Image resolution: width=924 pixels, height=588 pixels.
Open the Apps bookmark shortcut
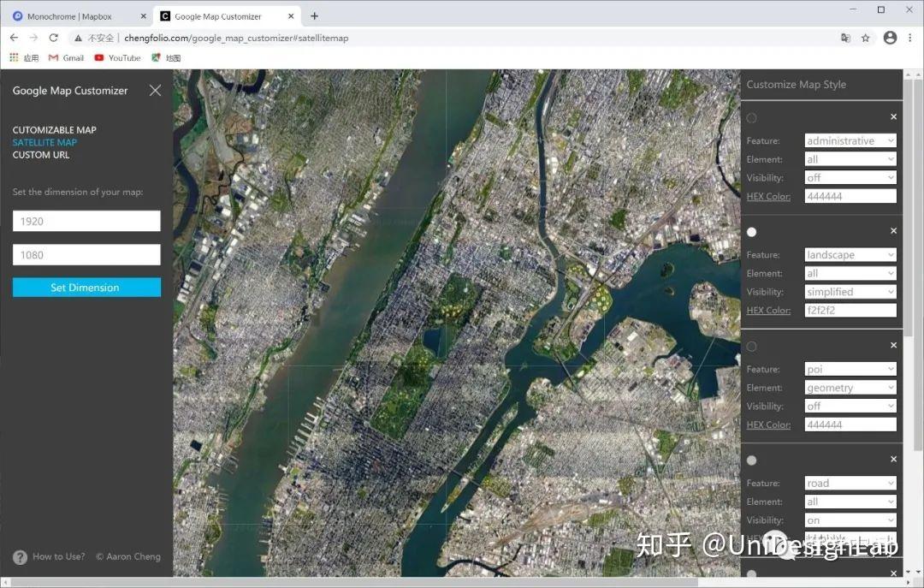(24, 58)
